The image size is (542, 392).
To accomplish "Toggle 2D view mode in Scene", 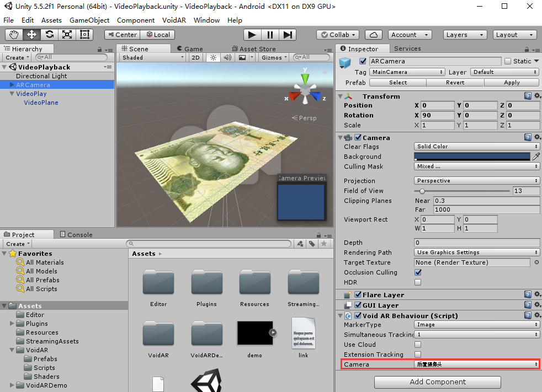I will pos(195,57).
